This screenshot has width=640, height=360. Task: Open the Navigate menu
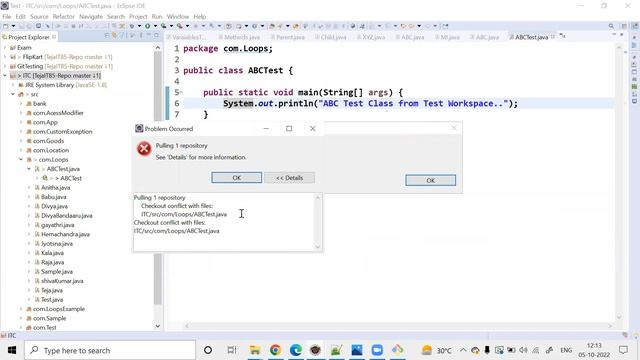91,16
